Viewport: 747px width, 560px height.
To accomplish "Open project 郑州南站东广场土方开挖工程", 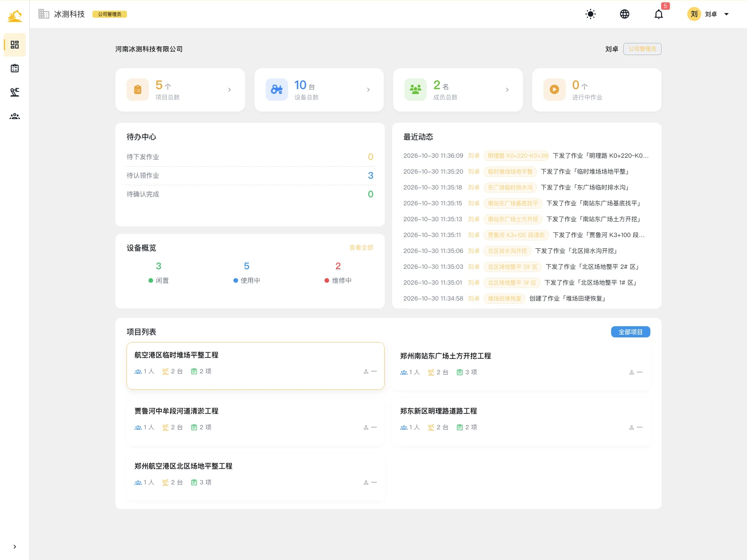I will click(521, 367).
